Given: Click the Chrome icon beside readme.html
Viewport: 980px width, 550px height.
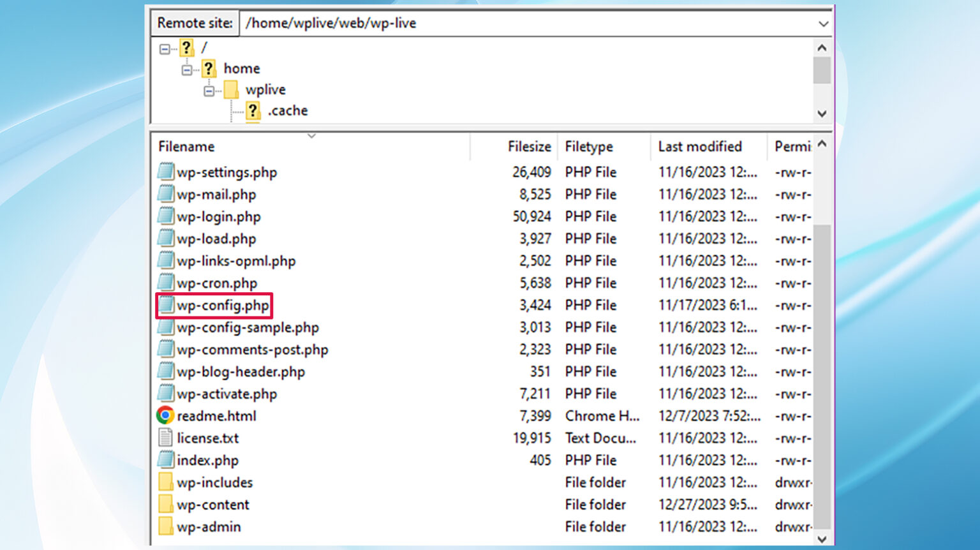Looking at the screenshot, I should (165, 415).
